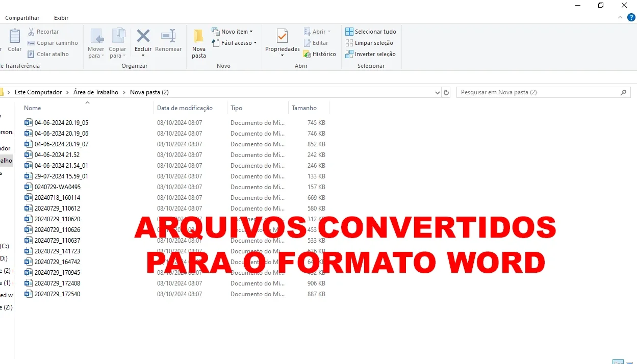Expand the chevron after Este Computador
The width and height of the screenshot is (637, 364).
[67, 92]
